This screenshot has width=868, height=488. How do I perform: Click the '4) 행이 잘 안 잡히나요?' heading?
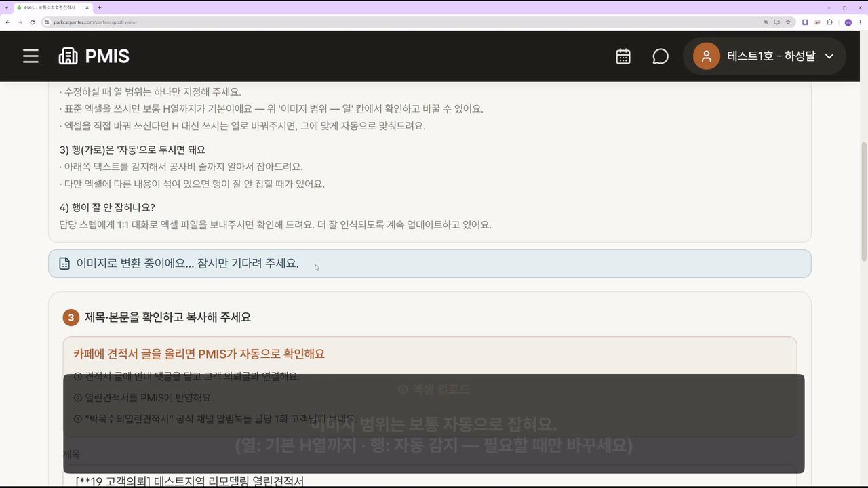pos(107,207)
